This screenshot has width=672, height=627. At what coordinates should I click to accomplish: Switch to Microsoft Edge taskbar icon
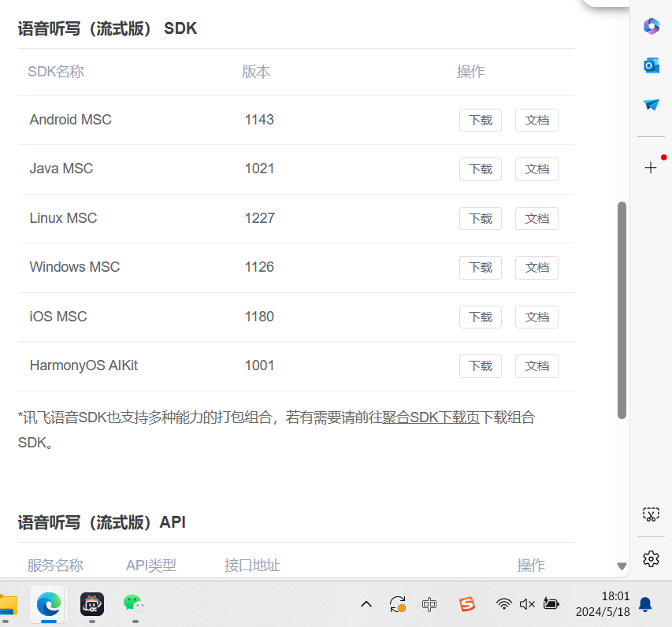click(x=48, y=605)
